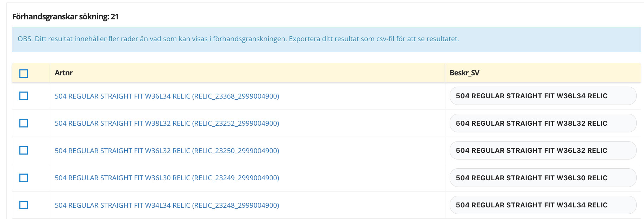Open article link RELIC_23252_2999004900
The width and height of the screenshot is (644, 219).
(167, 123)
